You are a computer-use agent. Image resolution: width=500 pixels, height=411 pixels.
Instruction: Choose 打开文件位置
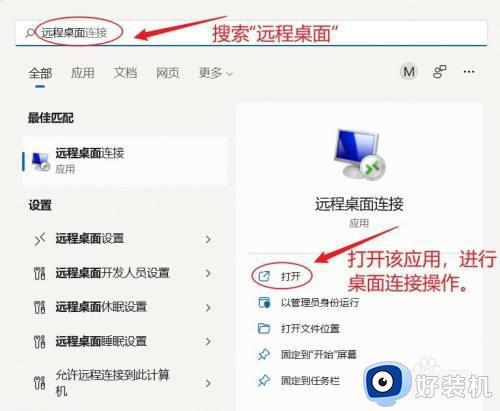pos(310,329)
